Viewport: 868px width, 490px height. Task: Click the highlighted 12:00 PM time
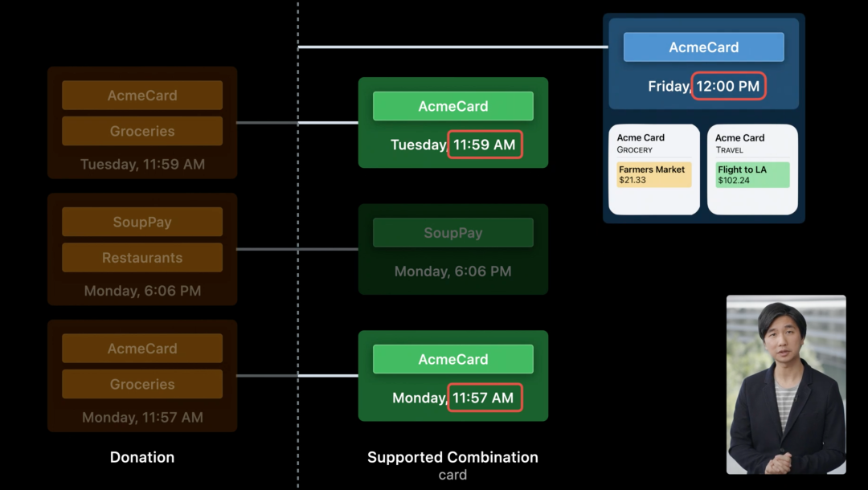[728, 86]
